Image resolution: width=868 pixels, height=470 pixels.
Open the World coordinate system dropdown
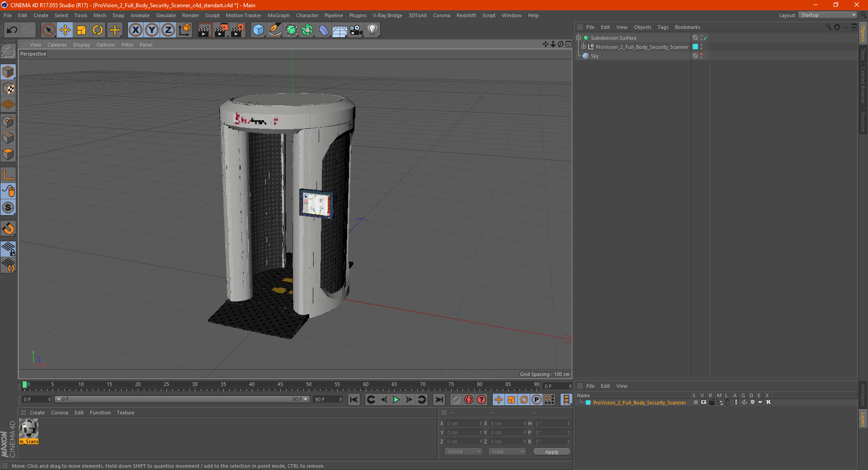pyautogui.click(x=463, y=451)
